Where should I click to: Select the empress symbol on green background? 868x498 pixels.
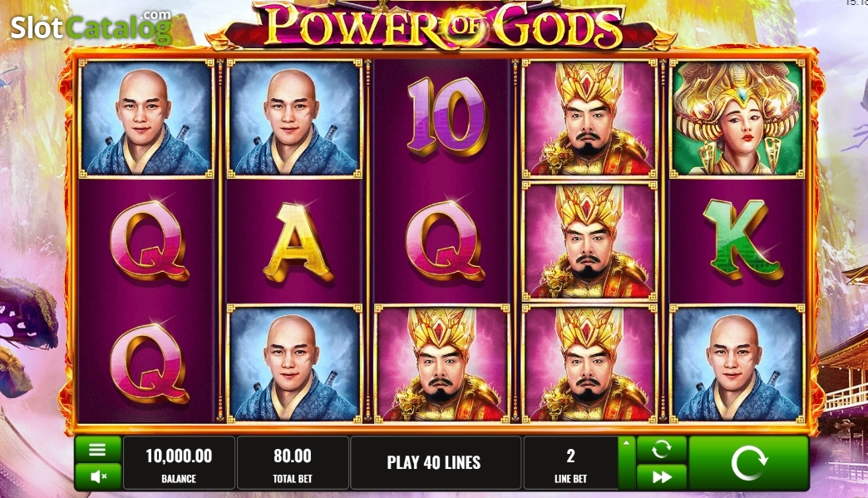point(737,118)
